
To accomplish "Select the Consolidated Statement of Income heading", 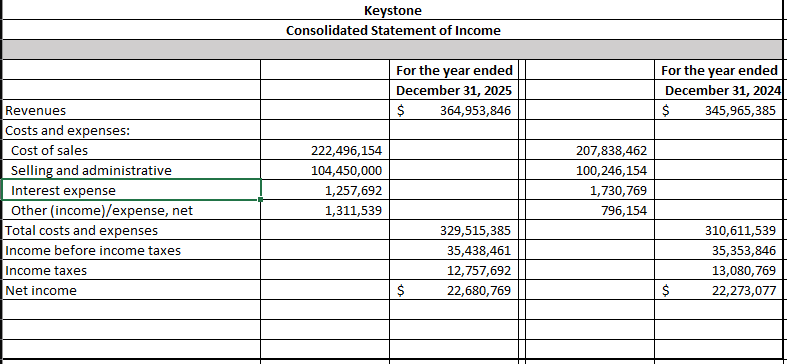I will [393, 30].
